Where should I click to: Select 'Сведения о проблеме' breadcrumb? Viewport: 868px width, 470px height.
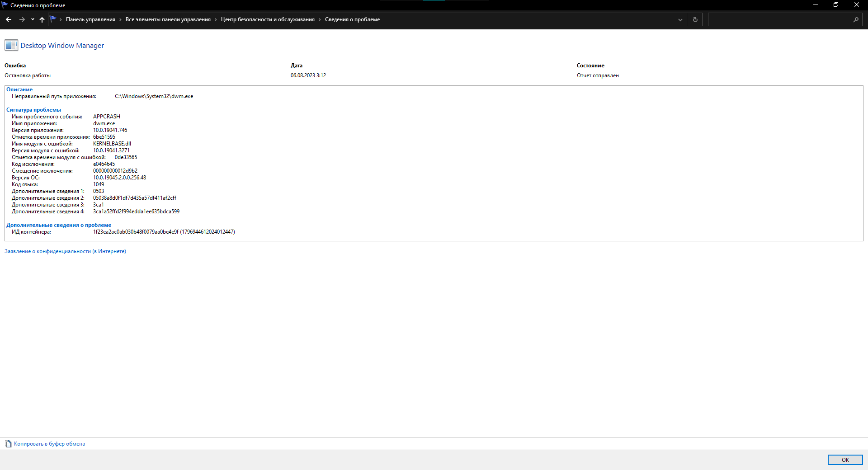coord(352,19)
